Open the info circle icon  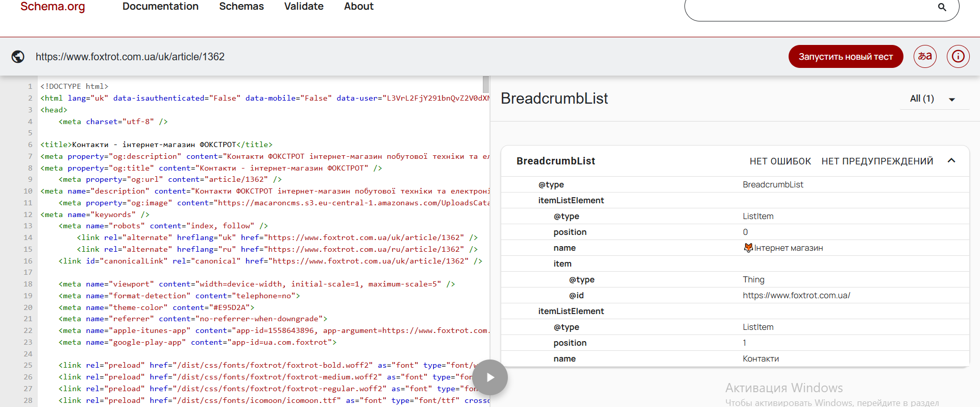pos(958,56)
